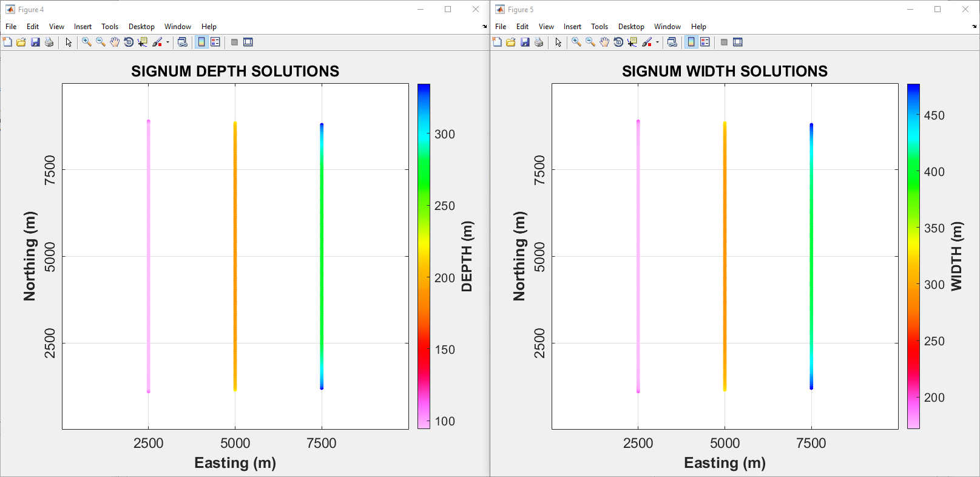Select Rotate 3D tool in Figure 5
The width and height of the screenshot is (980, 477).
618,42
